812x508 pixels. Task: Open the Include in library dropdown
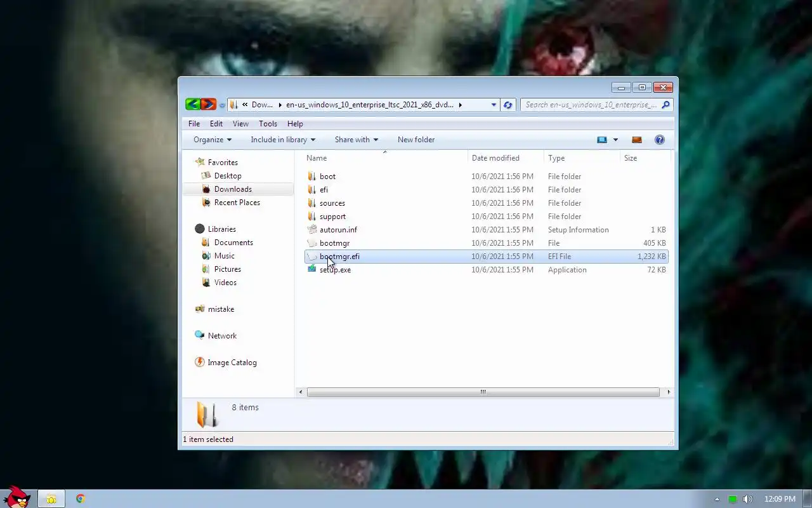tap(282, 140)
